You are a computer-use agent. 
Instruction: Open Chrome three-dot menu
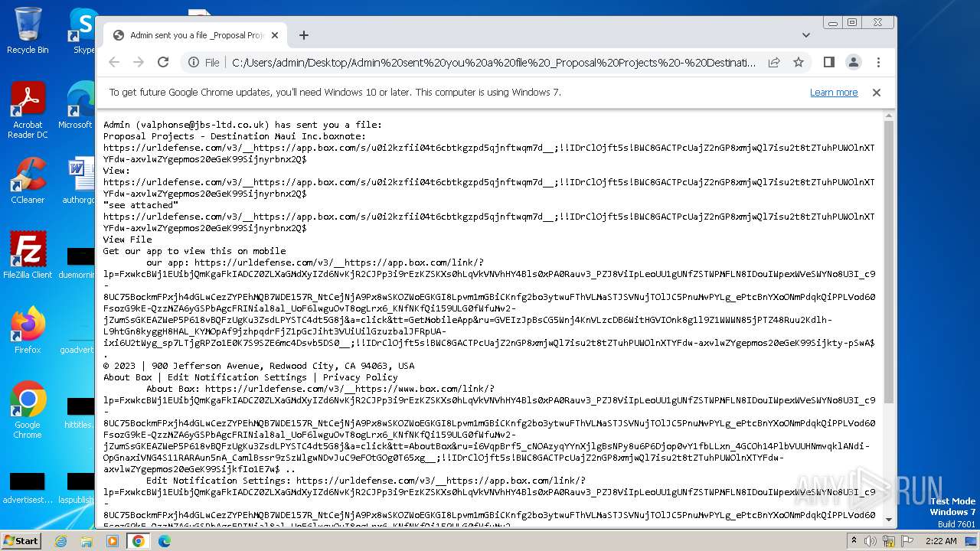878,62
